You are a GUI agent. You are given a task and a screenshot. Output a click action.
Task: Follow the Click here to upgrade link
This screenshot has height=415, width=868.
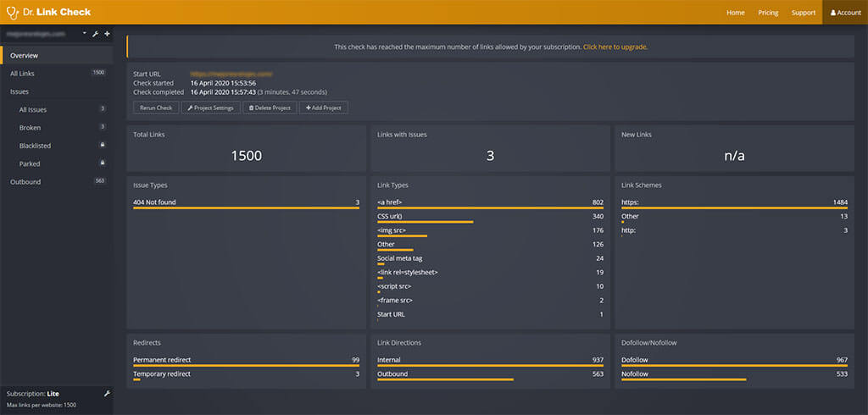click(x=615, y=47)
